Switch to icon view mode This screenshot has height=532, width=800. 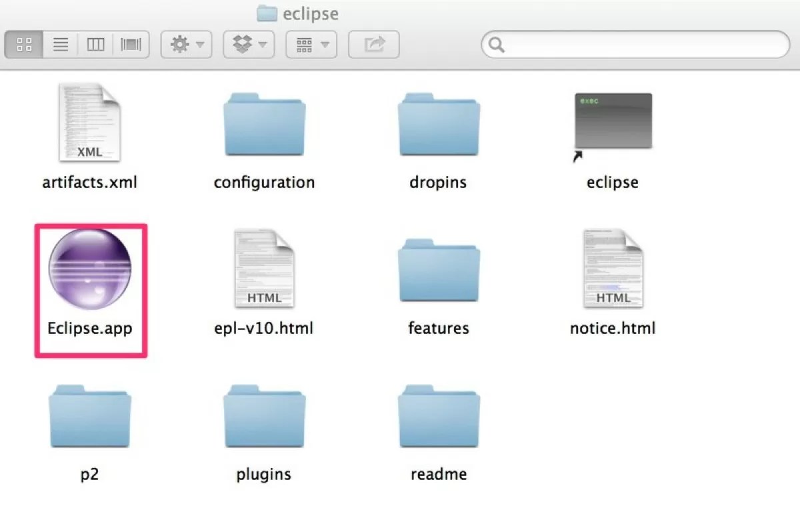coord(24,45)
